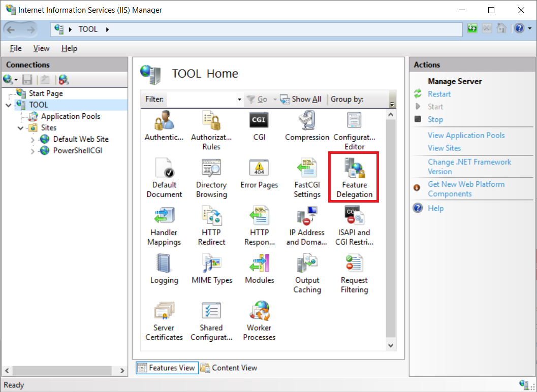
Task: Open HTTP Redirect feature
Action: pyautogui.click(x=211, y=225)
